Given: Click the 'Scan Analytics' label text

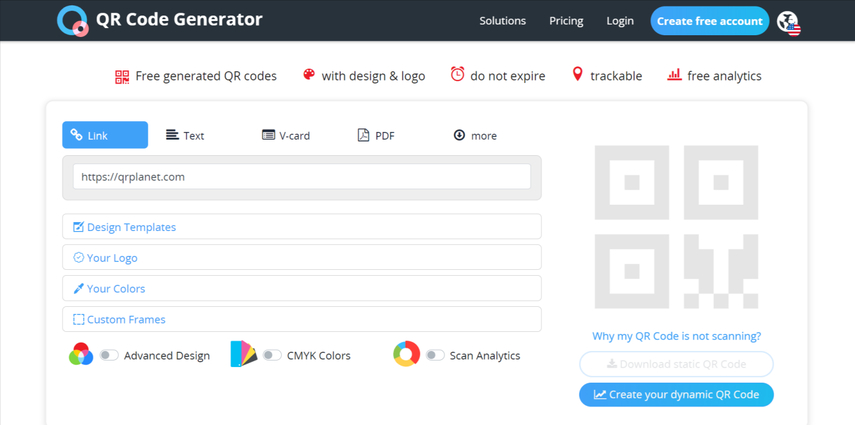Looking at the screenshot, I should 485,356.
